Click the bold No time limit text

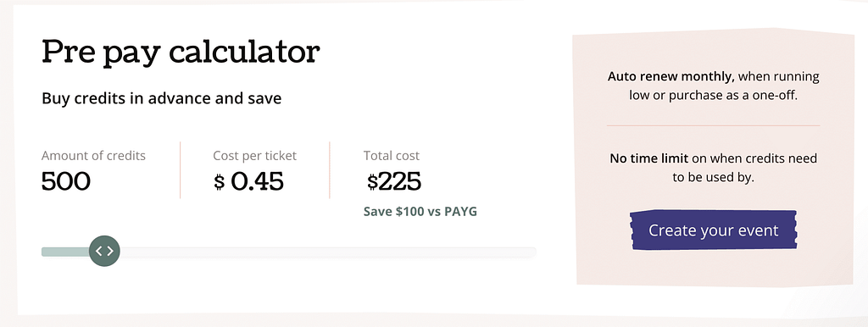pyautogui.click(x=648, y=158)
